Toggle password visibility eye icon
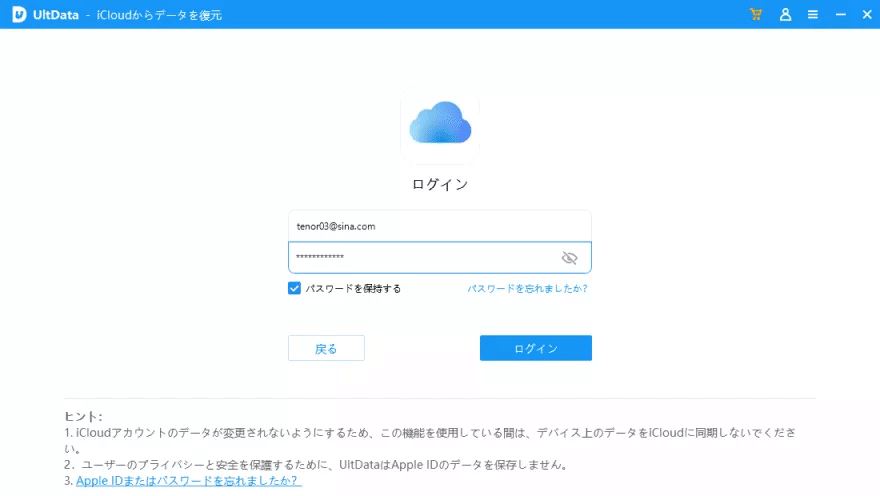 pyautogui.click(x=569, y=258)
